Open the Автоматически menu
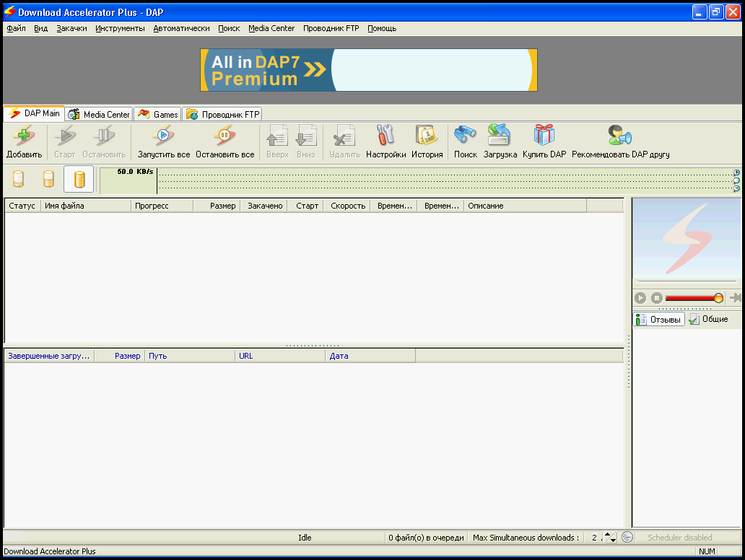Viewport: 745px width, 560px height. tap(181, 28)
